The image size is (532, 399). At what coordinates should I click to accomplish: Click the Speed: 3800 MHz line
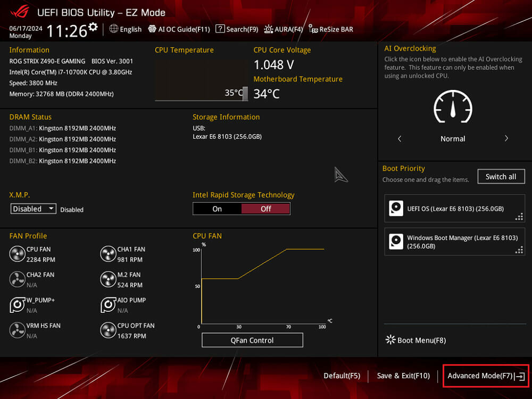pyautogui.click(x=33, y=83)
